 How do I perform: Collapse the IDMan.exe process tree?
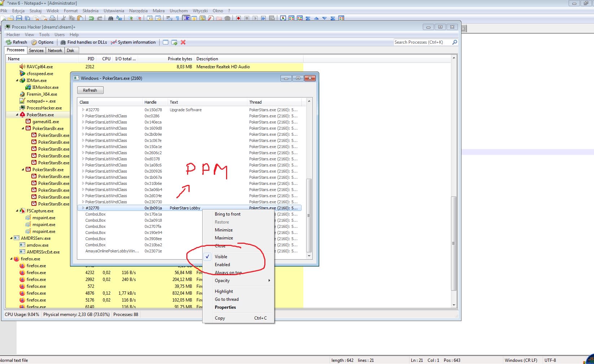[x=17, y=81]
